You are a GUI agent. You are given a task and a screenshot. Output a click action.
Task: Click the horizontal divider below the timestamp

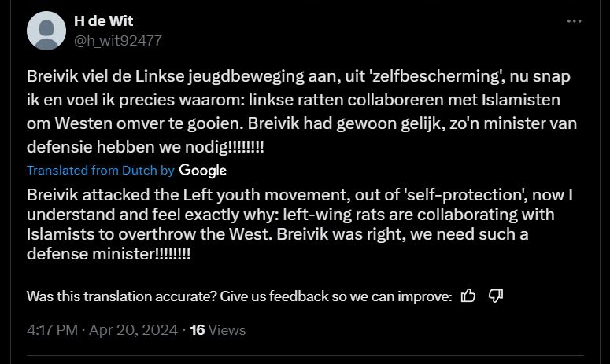coord(305,355)
